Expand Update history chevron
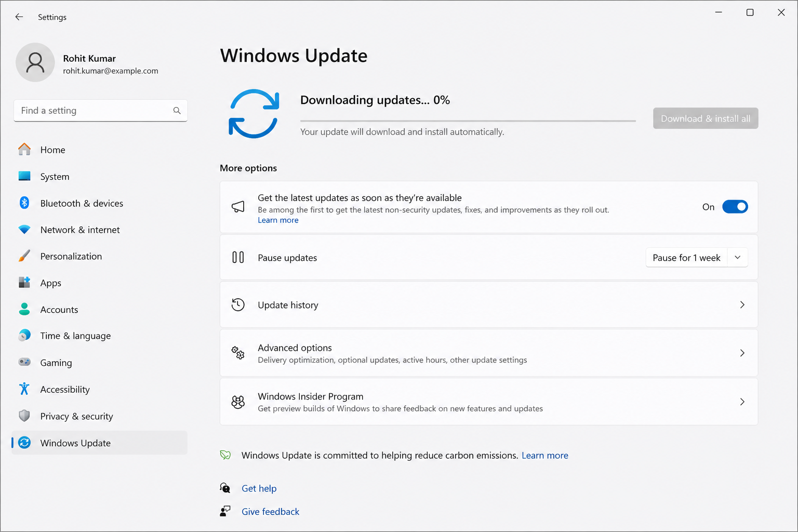The image size is (798, 532). tap(742, 304)
